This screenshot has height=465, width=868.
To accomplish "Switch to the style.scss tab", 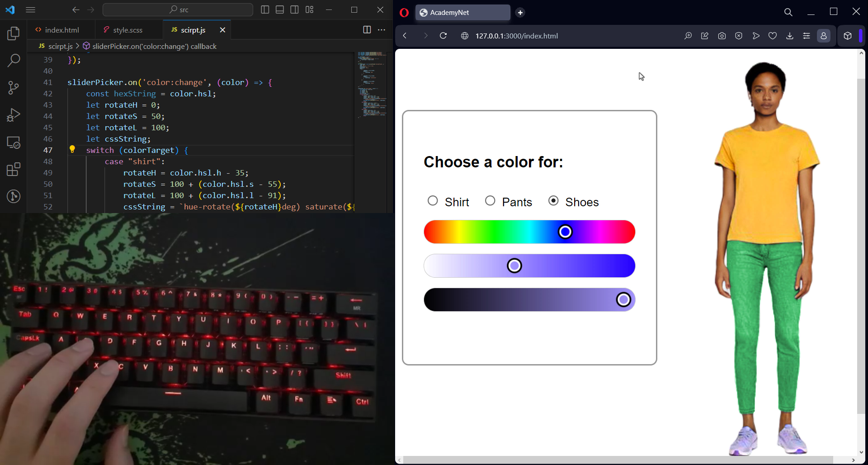I will 128,29.
